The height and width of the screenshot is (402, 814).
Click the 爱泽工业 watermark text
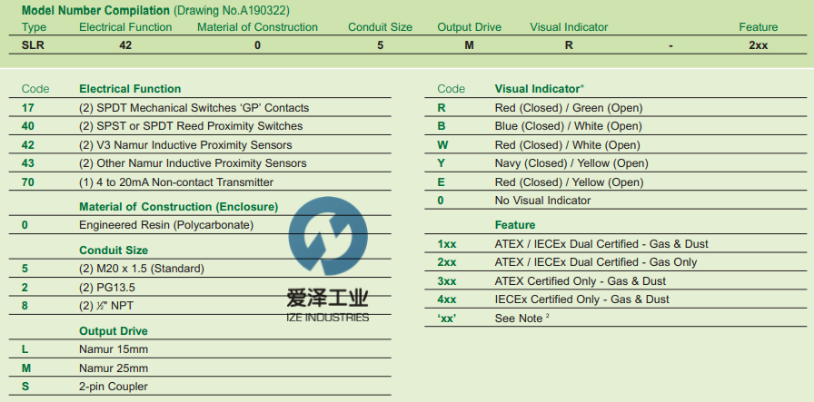tap(327, 298)
